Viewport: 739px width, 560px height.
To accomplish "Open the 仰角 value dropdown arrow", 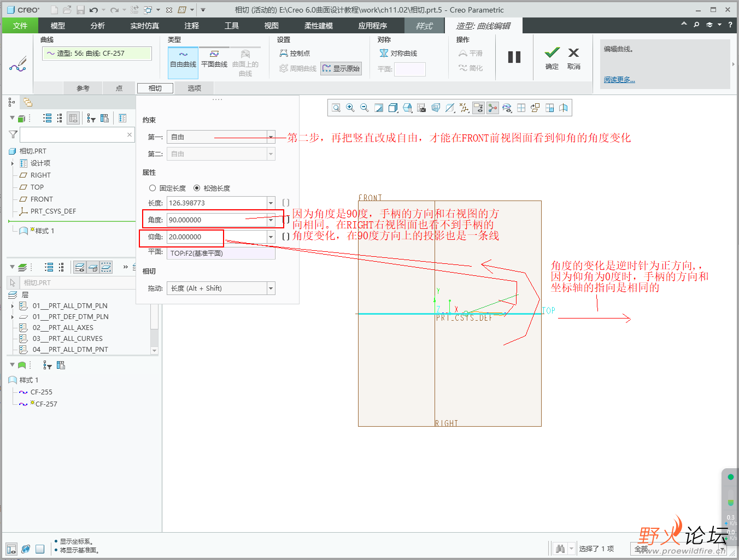I will pos(271,237).
